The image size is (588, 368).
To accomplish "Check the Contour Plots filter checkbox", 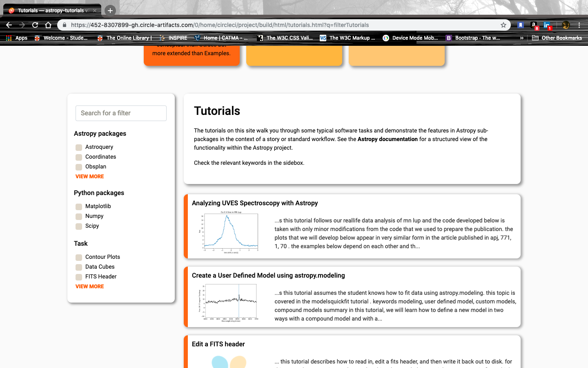I will click(79, 257).
